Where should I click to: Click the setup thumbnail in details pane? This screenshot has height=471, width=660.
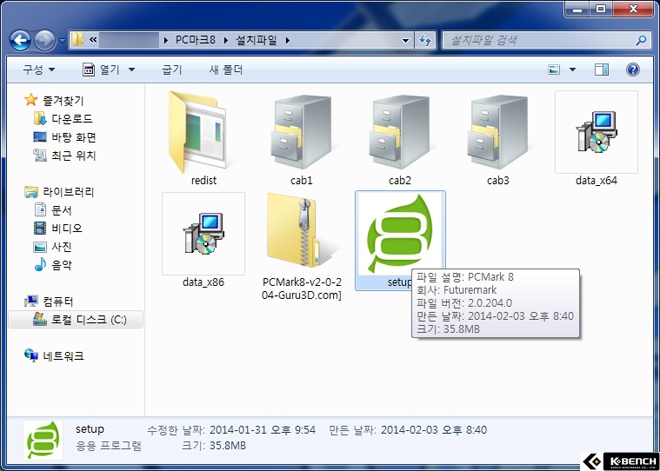pyautogui.click(x=43, y=439)
